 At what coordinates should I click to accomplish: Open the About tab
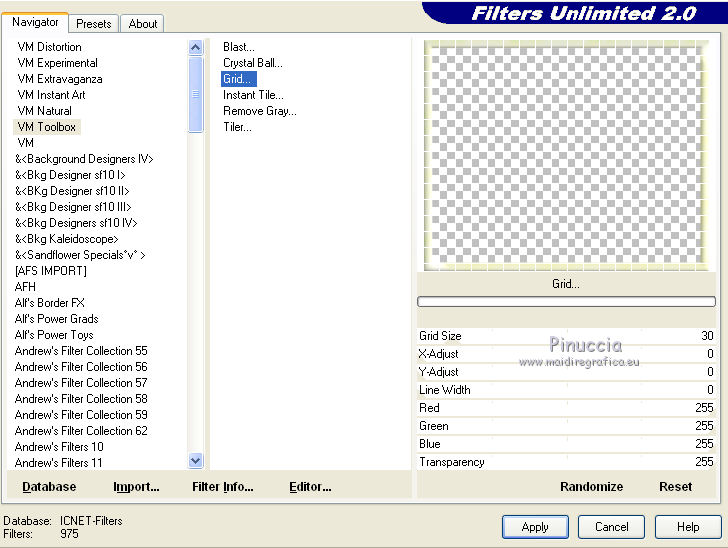tap(143, 24)
